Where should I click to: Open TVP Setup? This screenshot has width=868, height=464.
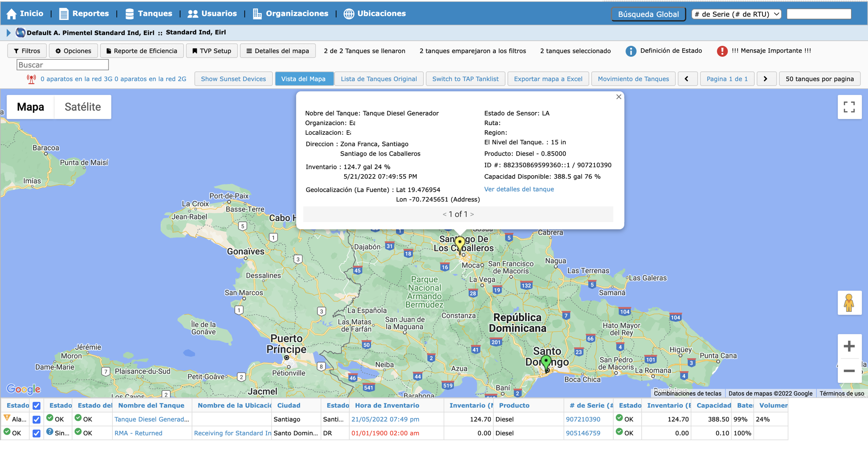pyautogui.click(x=211, y=51)
